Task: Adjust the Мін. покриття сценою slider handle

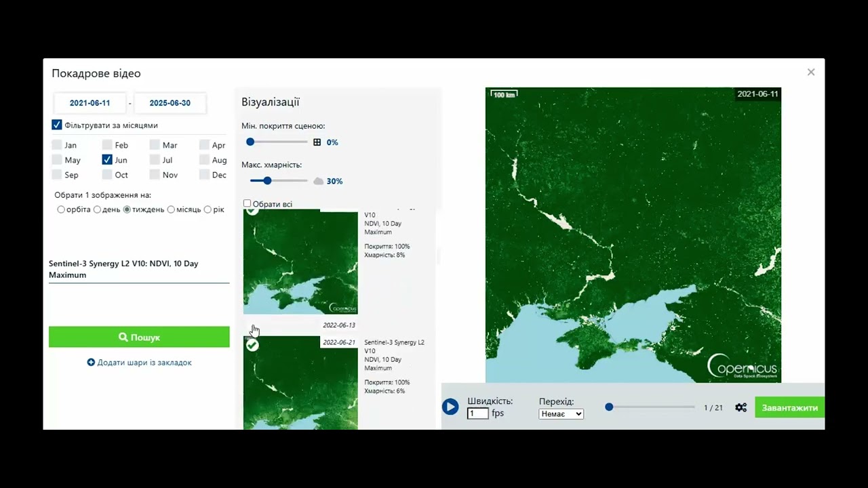Action: (250, 142)
